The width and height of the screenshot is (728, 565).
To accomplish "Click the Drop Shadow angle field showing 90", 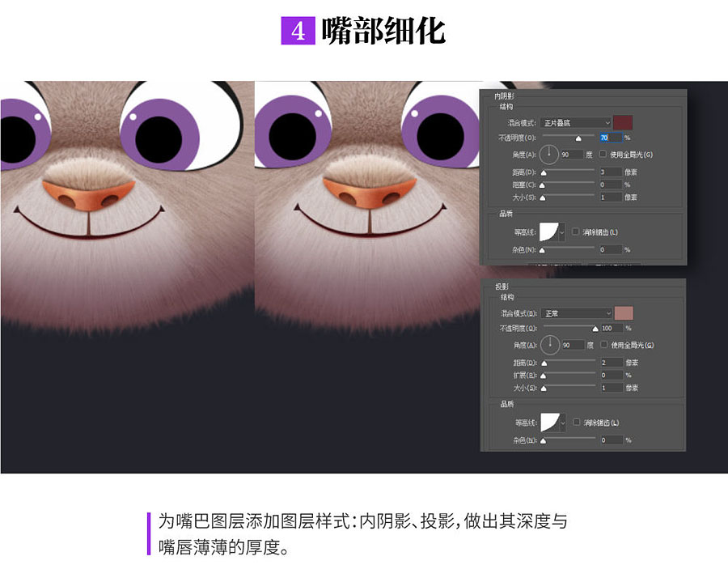I will click(x=573, y=345).
